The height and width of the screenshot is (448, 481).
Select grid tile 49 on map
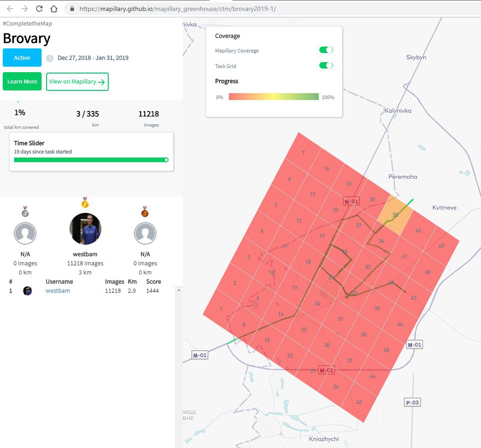tap(441, 246)
